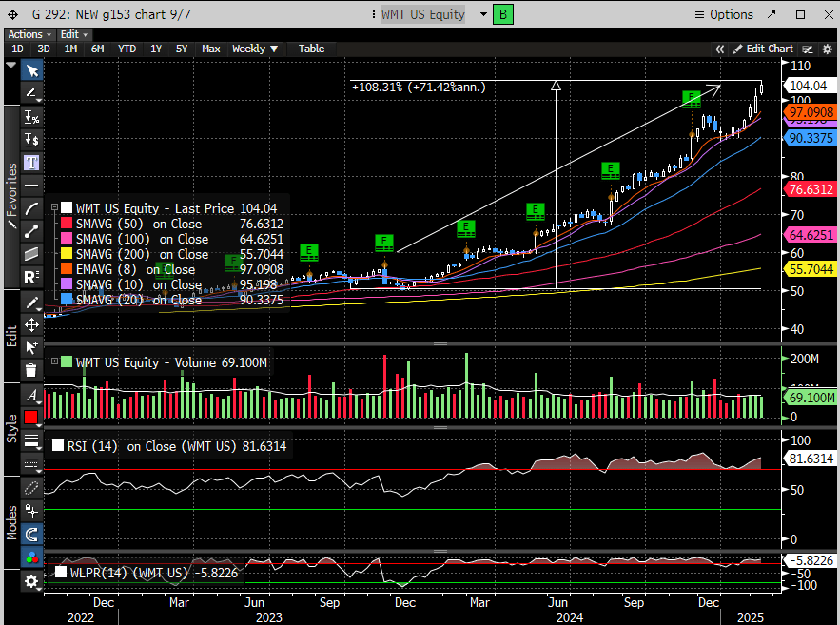This screenshot has height=625, width=840.
Task: Collapse the Volume legend box
Action: pos(54,361)
